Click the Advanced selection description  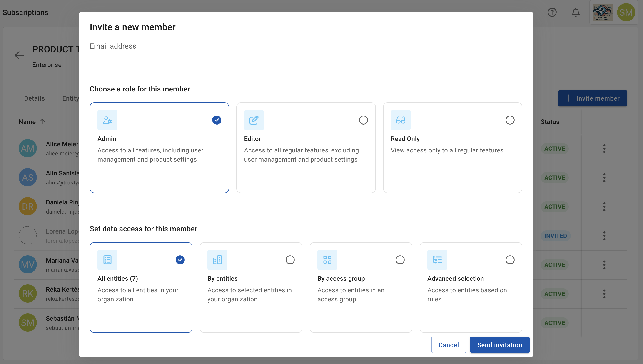click(x=467, y=295)
